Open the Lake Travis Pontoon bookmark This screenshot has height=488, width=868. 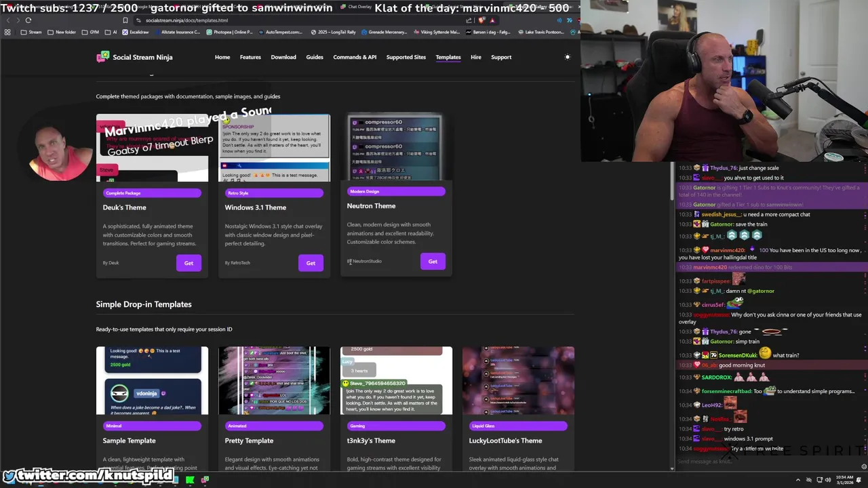click(540, 32)
